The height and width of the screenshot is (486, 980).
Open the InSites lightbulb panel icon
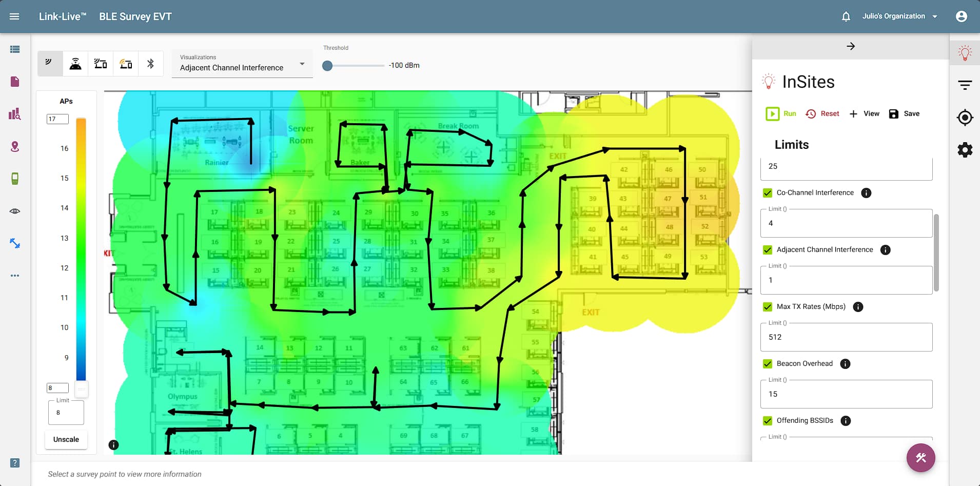point(965,53)
